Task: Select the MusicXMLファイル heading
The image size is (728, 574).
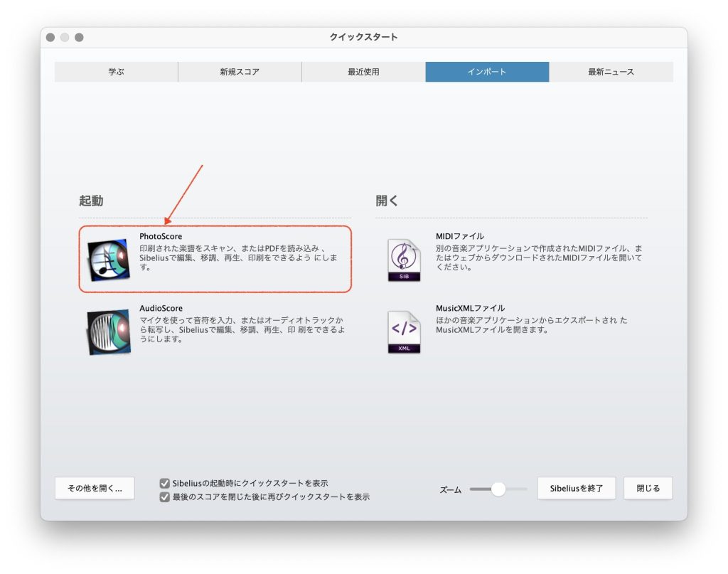Action: 470,308
